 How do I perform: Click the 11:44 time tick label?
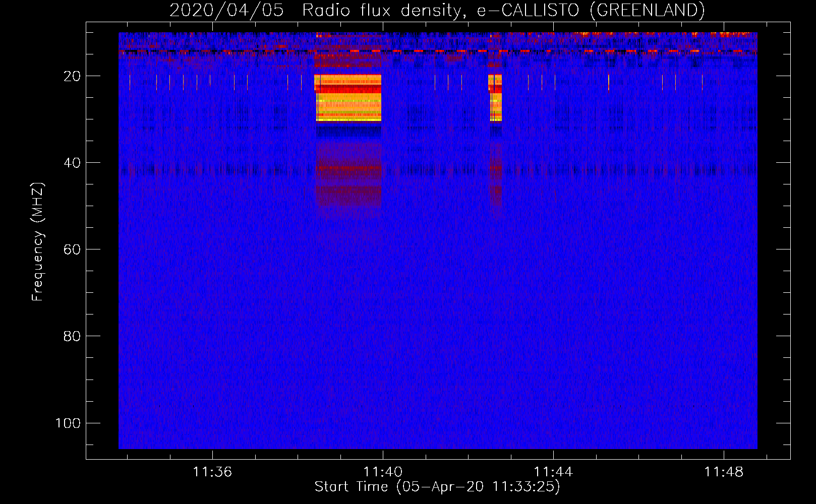coord(553,472)
